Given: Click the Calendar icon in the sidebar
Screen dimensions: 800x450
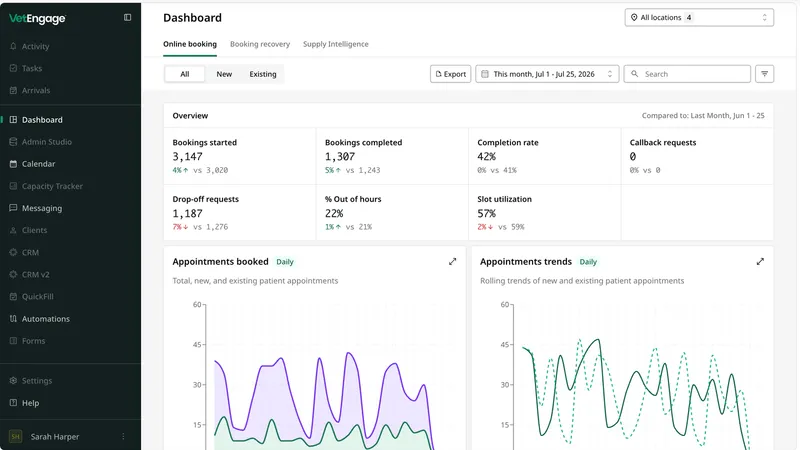Looking at the screenshot, I should [x=13, y=164].
